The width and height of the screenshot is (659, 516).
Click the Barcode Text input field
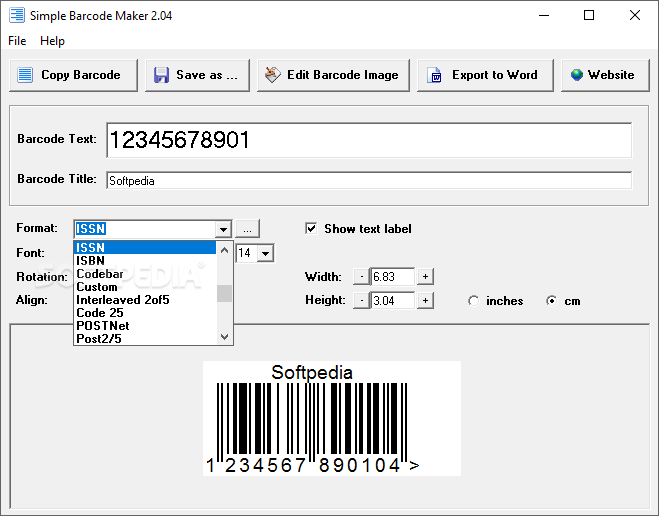369,140
